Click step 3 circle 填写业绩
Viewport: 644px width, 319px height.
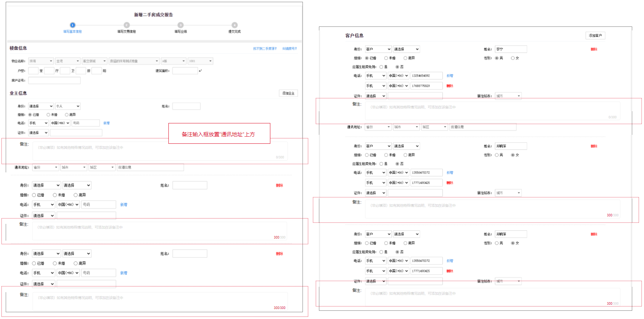(181, 25)
